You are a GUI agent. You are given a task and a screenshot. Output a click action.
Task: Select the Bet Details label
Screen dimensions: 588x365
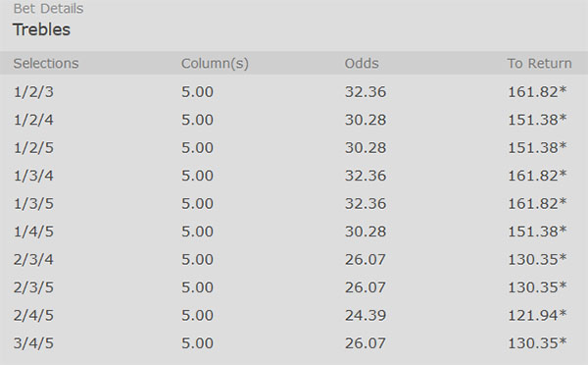pyautogui.click(x=48, y=8)
